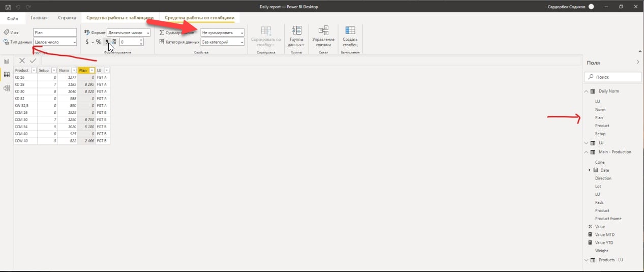
Task: Select the Pack field
Action: 599,202
